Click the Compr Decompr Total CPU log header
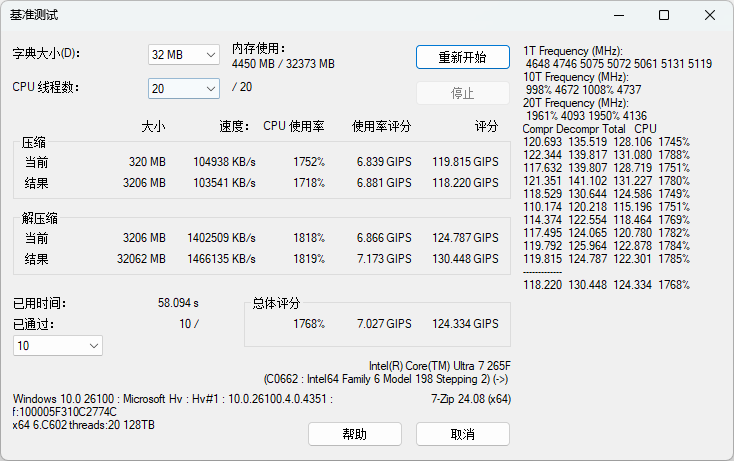This screenshot has width=734, height=461. (x=590, y=129)
